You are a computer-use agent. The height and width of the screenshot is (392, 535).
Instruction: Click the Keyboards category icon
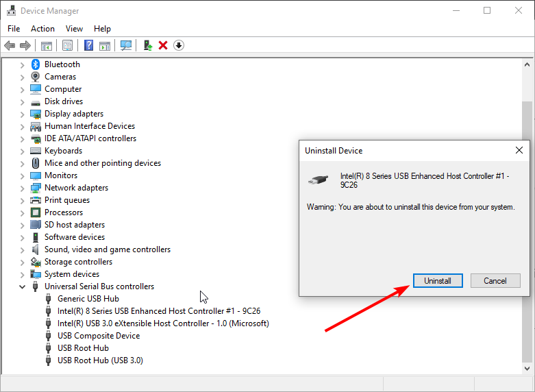(36, 151)
